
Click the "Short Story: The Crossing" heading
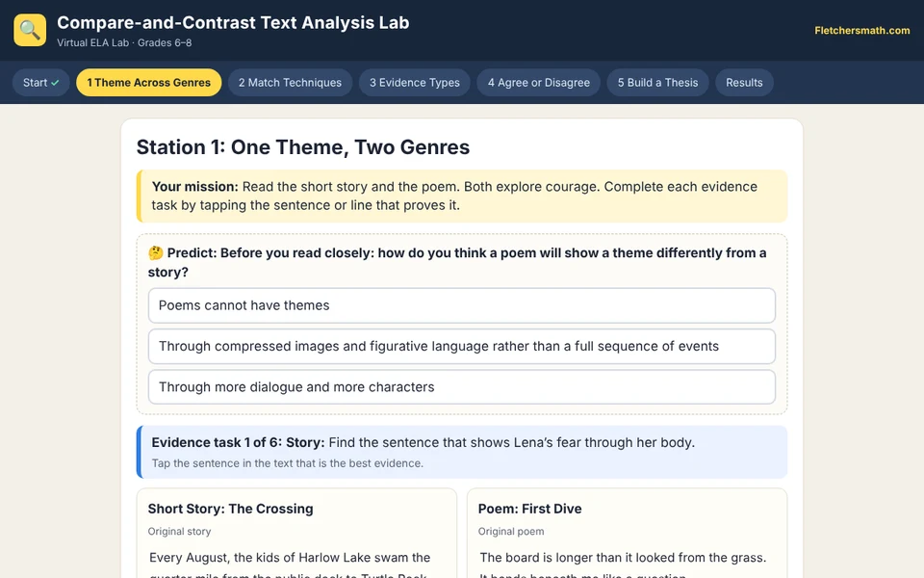(230, 509)
